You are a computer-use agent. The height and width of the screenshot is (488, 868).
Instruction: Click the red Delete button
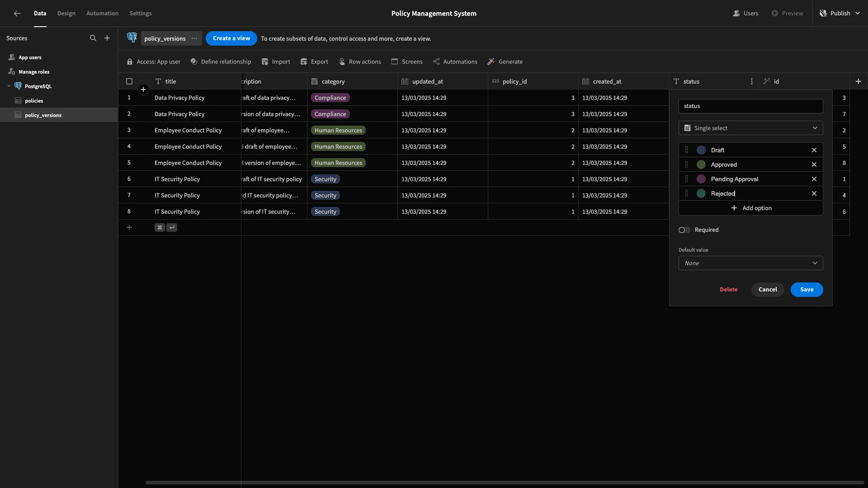click(x=728, y=290)
